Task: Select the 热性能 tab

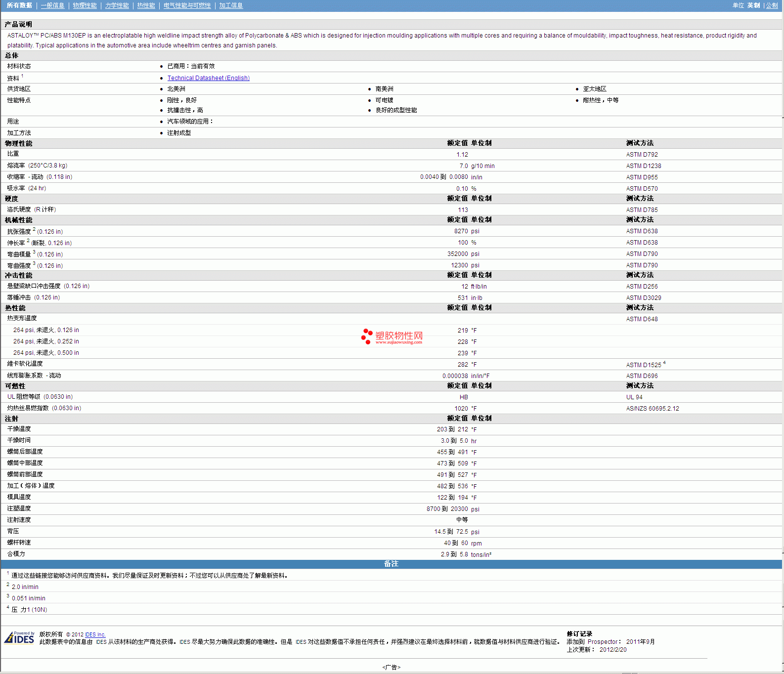Action: tap(146, 5)
